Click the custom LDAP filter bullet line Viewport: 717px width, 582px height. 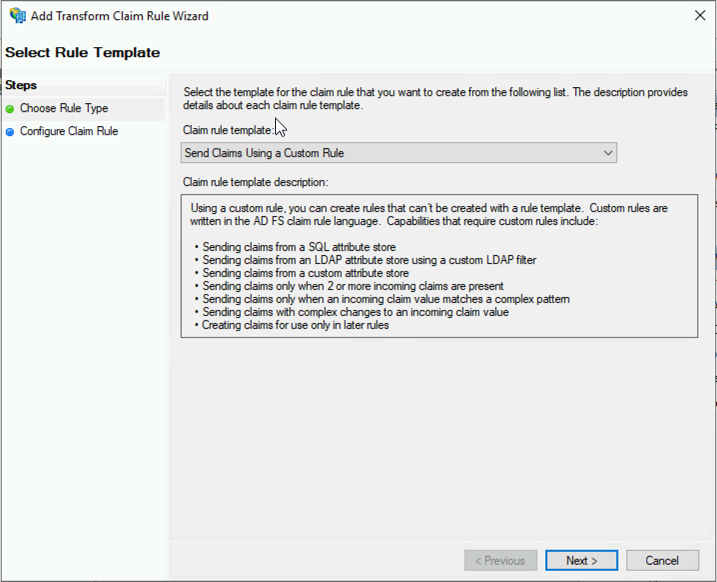point(365,260)
